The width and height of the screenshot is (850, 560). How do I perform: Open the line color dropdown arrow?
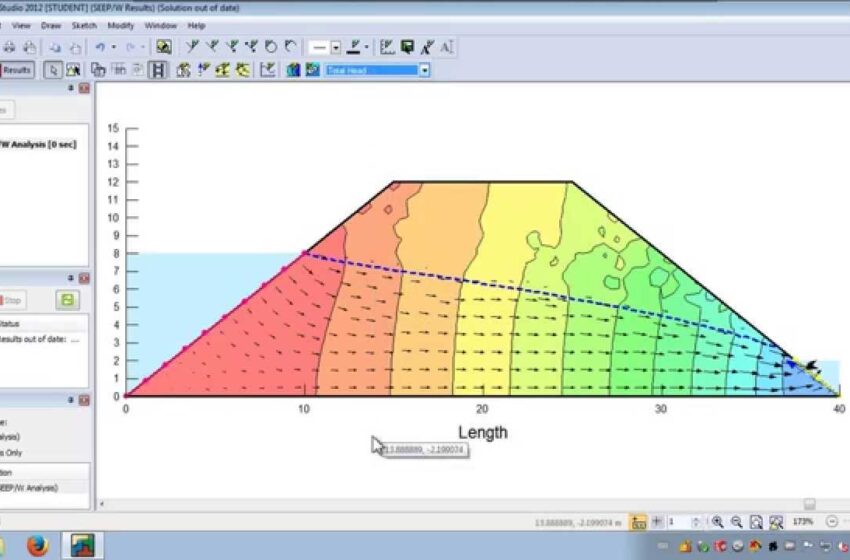tap(367, 47)
